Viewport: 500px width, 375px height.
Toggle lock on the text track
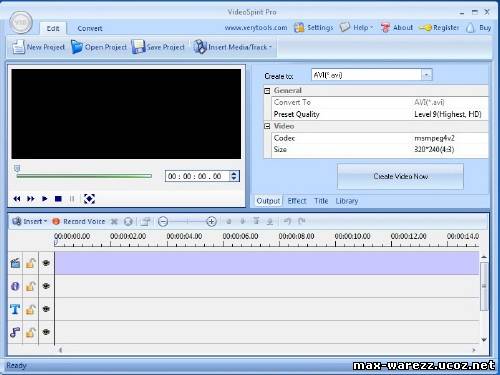click(31, 309)
